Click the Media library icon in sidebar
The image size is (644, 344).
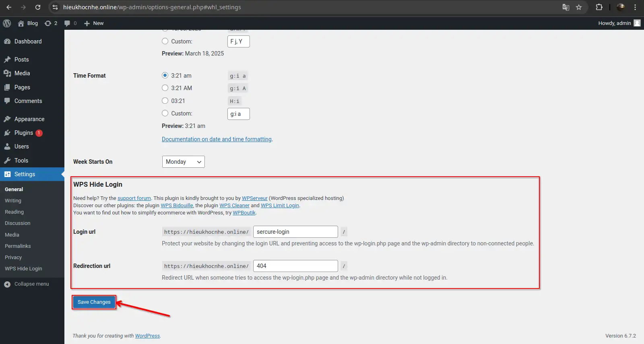[x=7, y=73]
